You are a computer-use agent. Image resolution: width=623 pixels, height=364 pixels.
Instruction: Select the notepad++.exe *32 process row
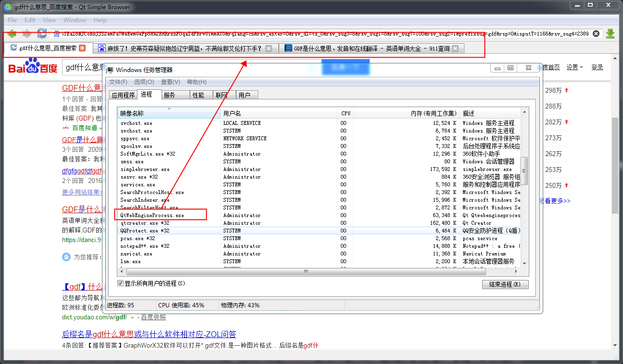point(319,246)
